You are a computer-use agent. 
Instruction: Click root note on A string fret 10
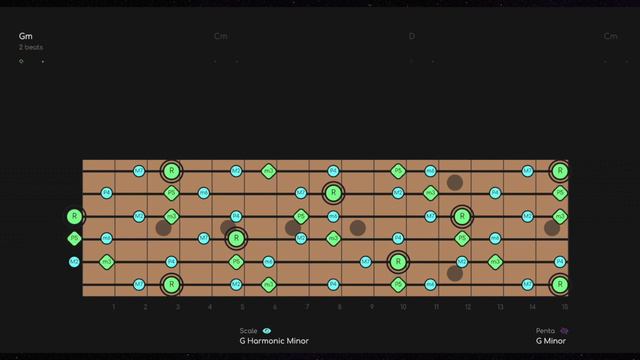point(398,262)
